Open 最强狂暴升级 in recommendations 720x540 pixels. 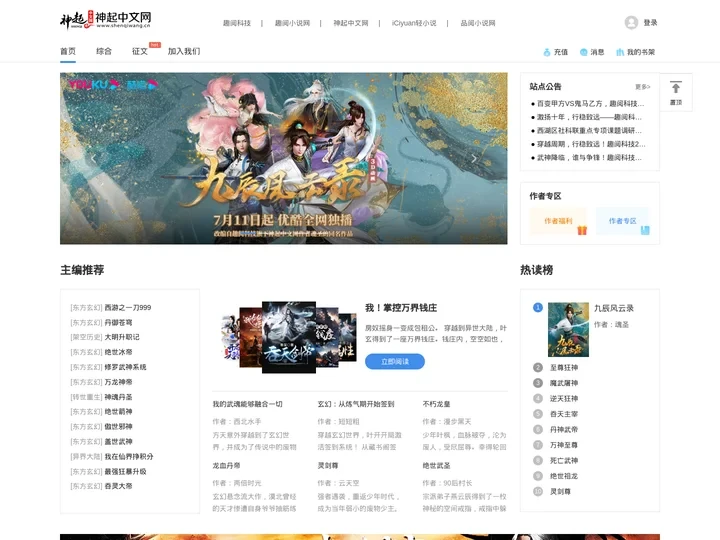125,471
